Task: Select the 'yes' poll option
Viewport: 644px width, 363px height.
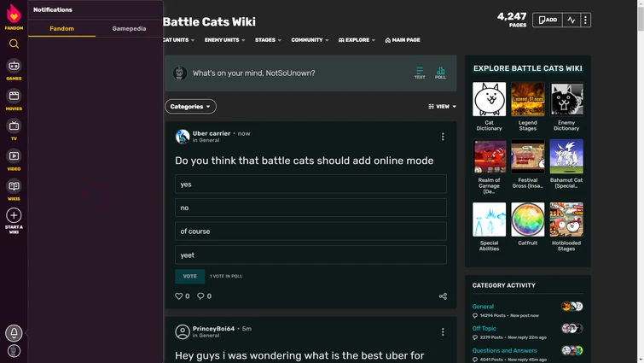Action: [310, 184]
